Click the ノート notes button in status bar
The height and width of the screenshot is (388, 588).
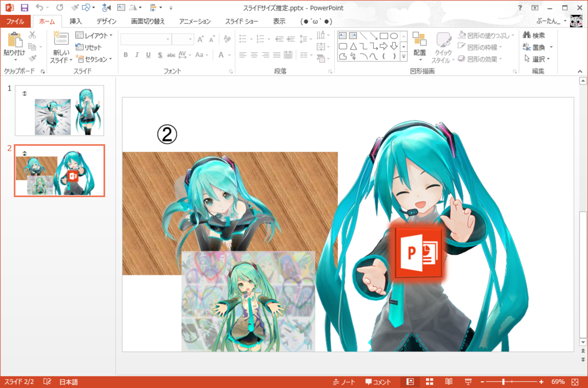coord(345,382)
